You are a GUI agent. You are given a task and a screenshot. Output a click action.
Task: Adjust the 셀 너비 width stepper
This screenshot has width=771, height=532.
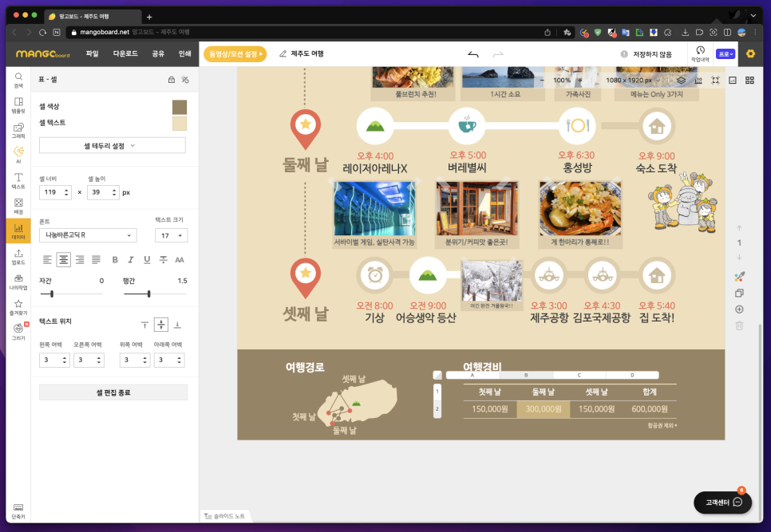66,192
